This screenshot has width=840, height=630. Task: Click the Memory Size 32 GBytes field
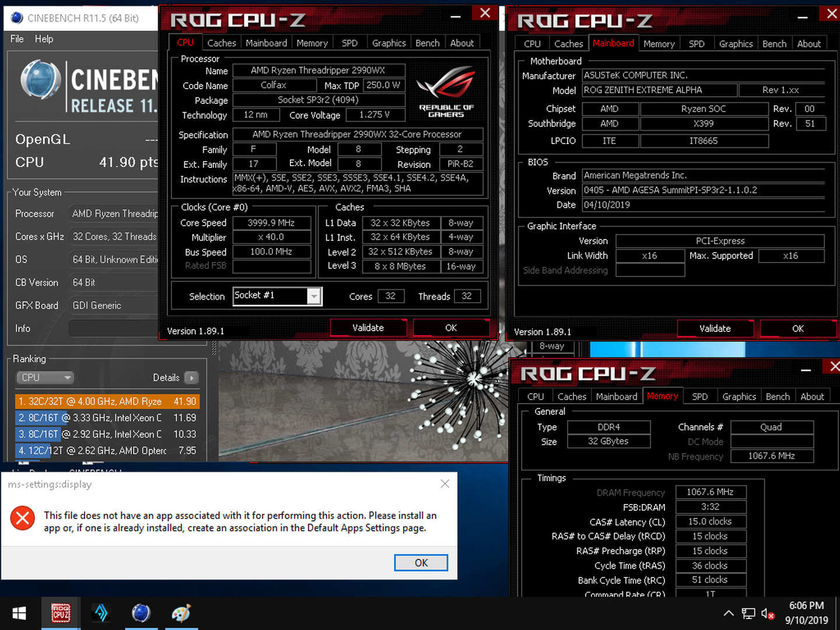[608, 441]
